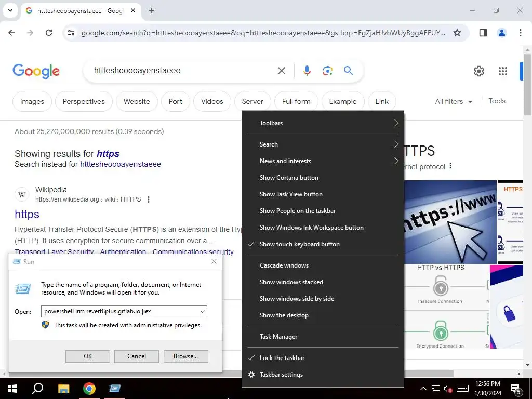Image resolution: width=532 pixels, height=399 pixels.
Task: Open Task Manager from context menu
Action: tap(323, 337)
